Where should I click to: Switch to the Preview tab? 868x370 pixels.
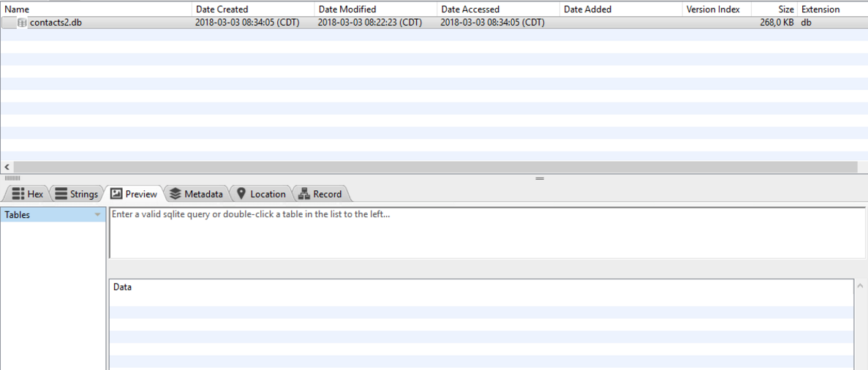(134, 194)
